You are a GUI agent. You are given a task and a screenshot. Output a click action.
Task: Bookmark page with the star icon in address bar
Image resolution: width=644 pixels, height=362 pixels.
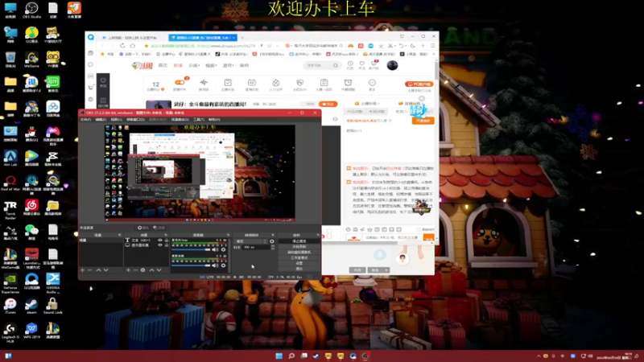click(147, 46)
